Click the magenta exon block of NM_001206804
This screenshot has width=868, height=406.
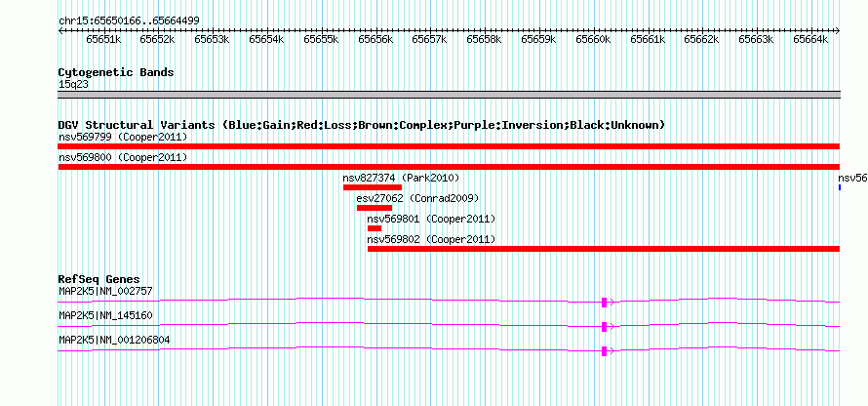point(604,350)
